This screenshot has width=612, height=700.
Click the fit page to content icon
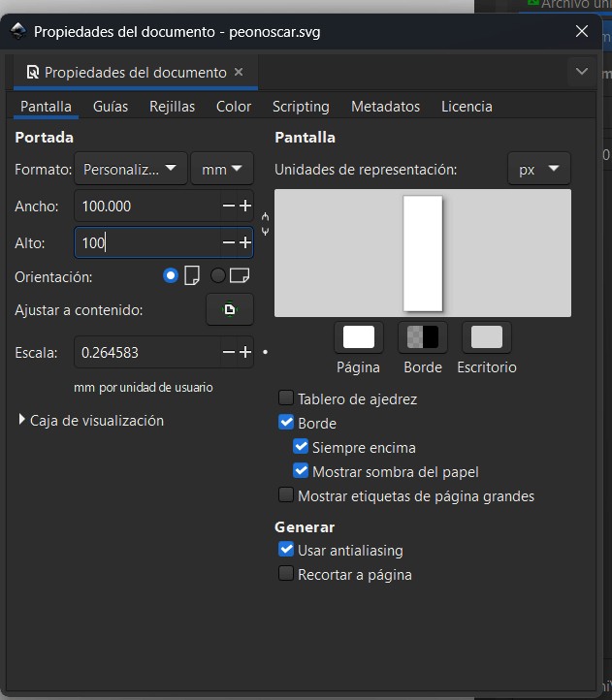point(230,310)
